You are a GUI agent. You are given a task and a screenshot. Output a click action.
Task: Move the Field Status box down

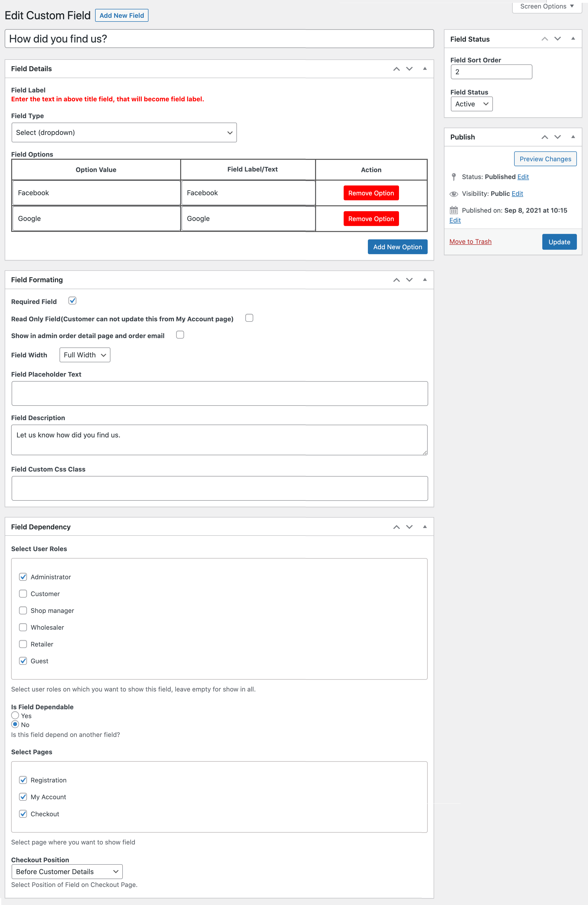[558, 38]
